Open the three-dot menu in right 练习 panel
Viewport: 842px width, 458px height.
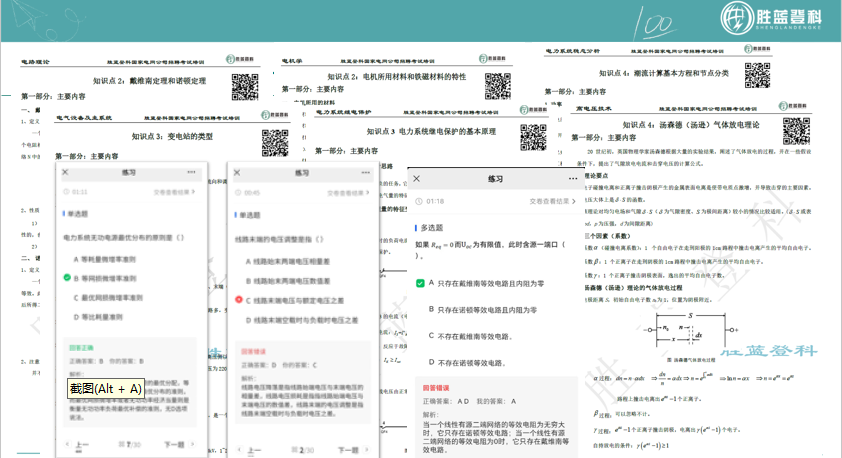[572, 178]
